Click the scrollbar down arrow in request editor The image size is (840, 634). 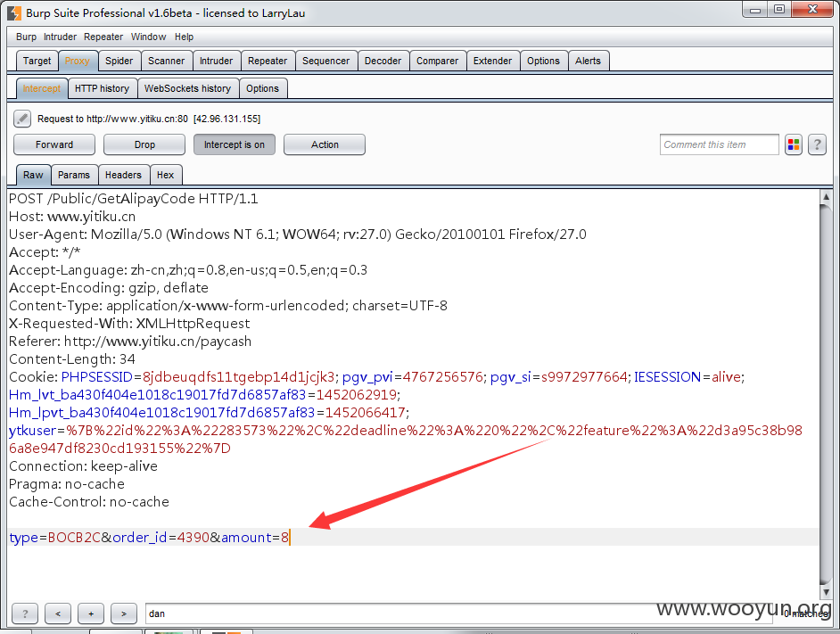826,592
